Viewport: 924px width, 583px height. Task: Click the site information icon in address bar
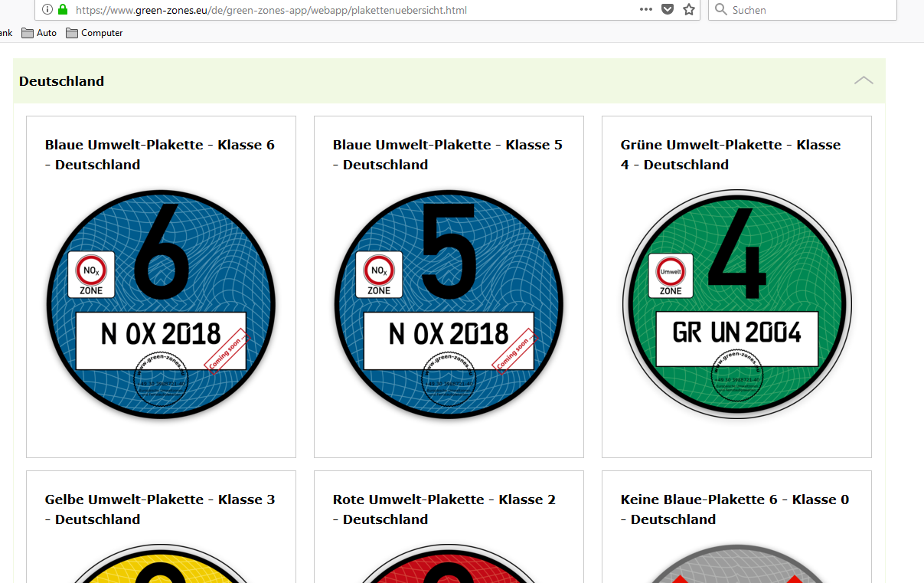click(x=47, y=10)
